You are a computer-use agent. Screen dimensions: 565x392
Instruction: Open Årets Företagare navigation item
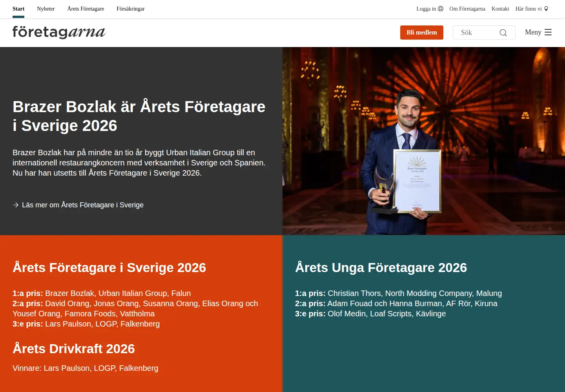86,9
